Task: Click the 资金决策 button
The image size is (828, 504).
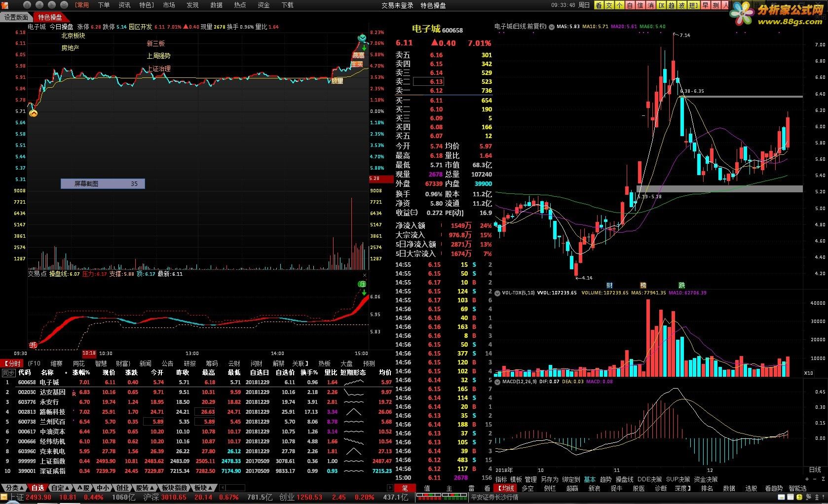Action: [x=706, y=479]
